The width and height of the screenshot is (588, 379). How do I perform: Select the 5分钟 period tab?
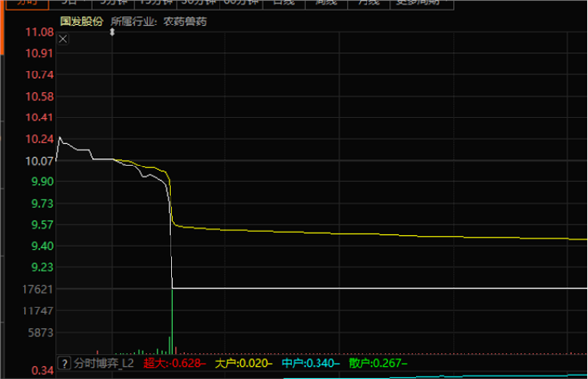[x=113, y=3]
